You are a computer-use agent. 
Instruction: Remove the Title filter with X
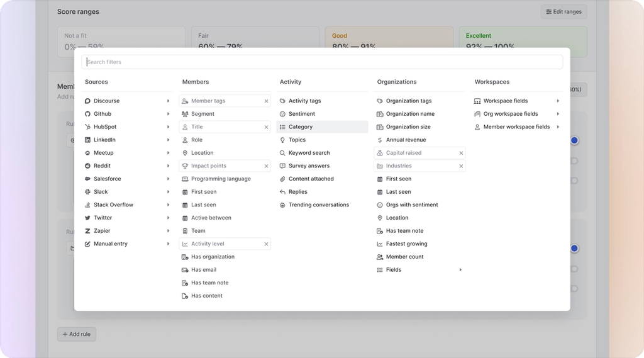click(266, 127)
